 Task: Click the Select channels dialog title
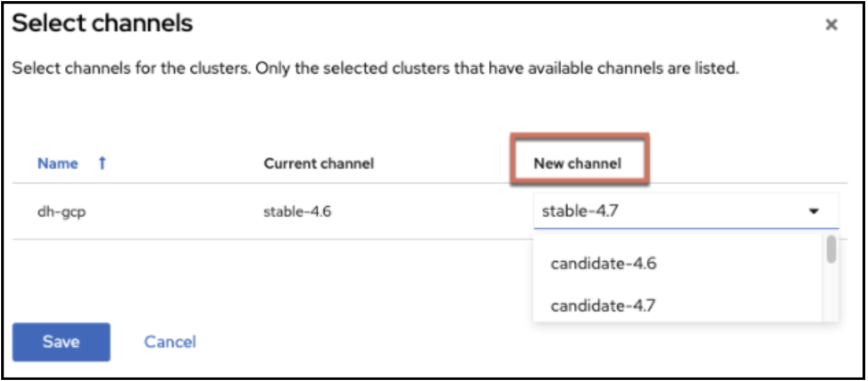102,24
